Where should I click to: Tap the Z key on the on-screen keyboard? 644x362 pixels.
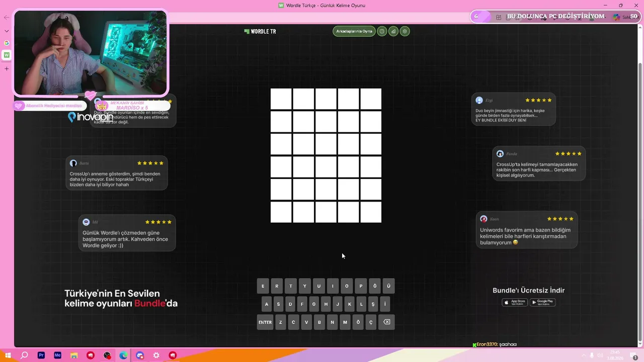coord(281,322)
